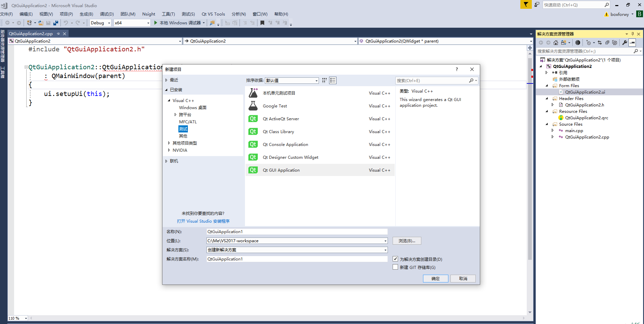This screenshot has width=644, height=324.
Task: Uncheck 为解决方案创建目录
Action: [395, 259]
